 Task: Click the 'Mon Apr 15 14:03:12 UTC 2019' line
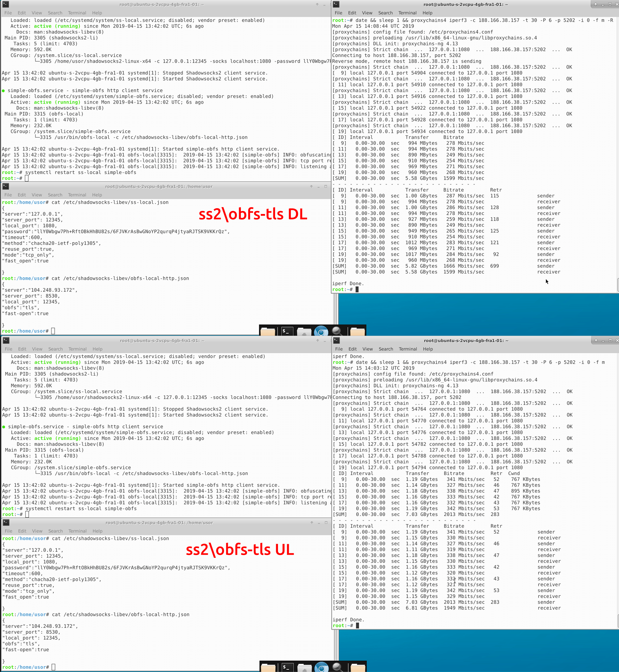pos(373,368)
